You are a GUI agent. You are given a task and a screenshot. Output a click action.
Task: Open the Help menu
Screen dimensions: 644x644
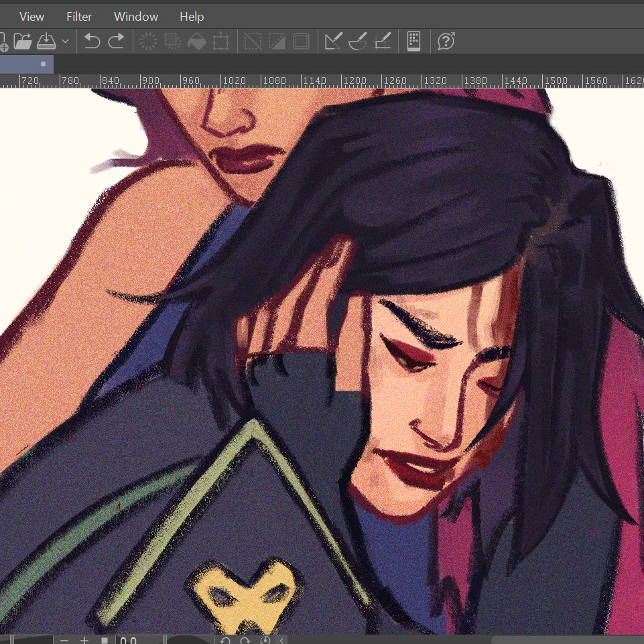pos(192,17)
